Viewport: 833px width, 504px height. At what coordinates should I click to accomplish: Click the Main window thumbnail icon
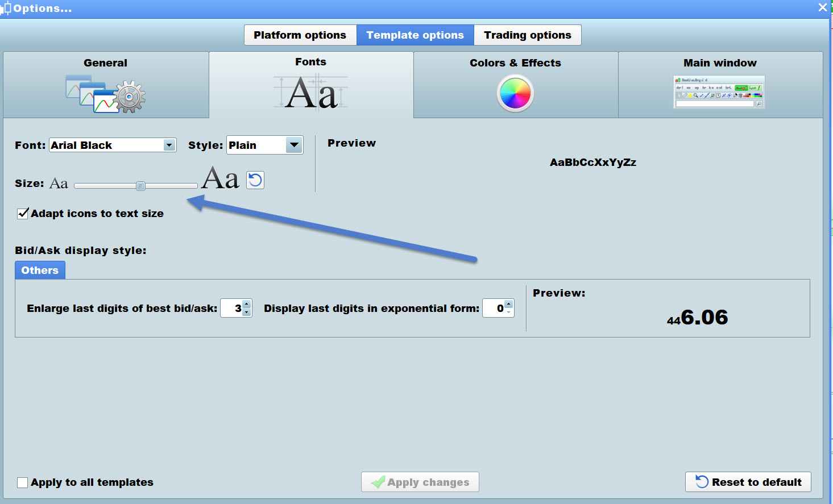pyautogui.click(x=719, y=92)
